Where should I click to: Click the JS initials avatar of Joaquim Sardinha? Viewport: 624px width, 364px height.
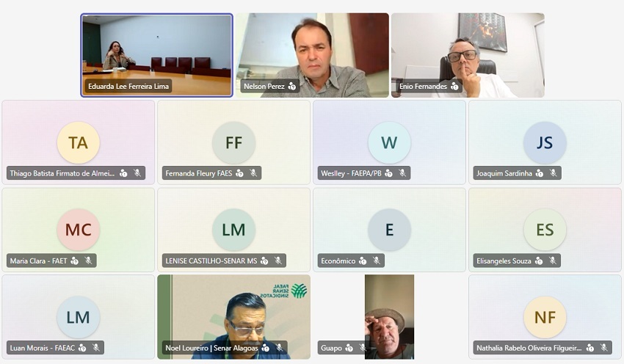pos(545,142)
